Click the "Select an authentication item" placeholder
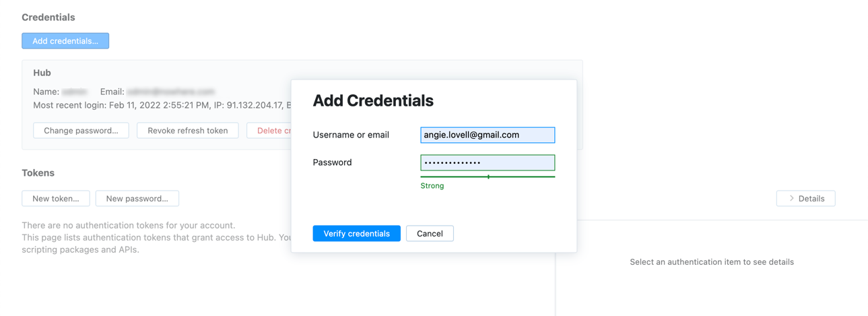 point(712,262)
